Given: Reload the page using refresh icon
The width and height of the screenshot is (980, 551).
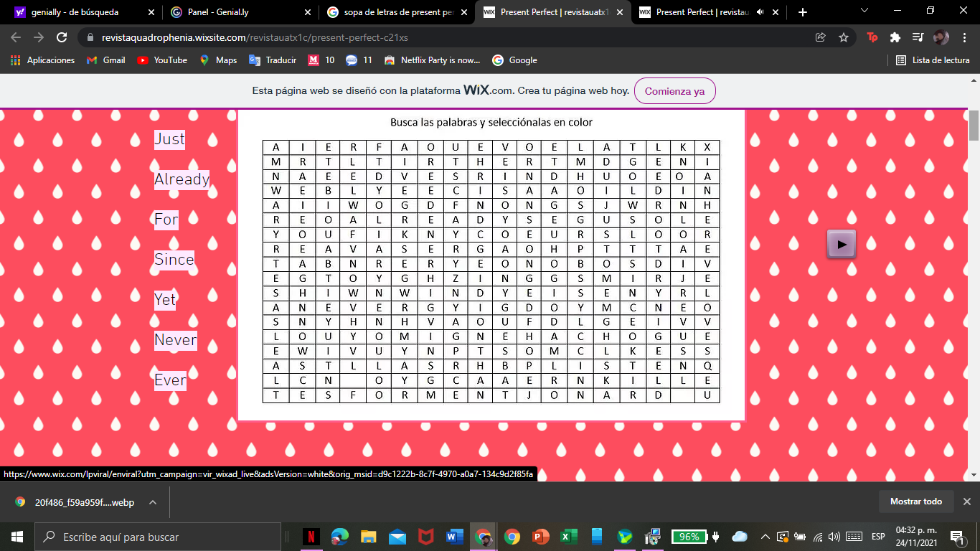Looking at the screenshot, I should coord(62,37).
